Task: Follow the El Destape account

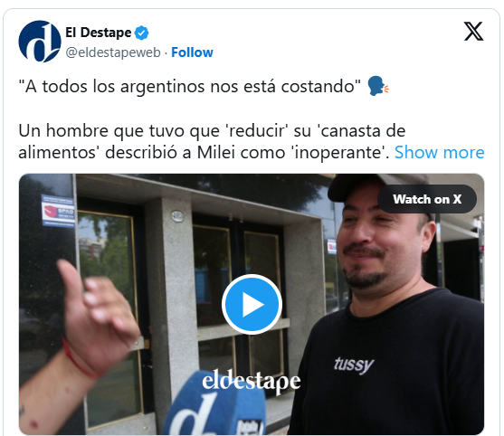Action: (192, 52)
